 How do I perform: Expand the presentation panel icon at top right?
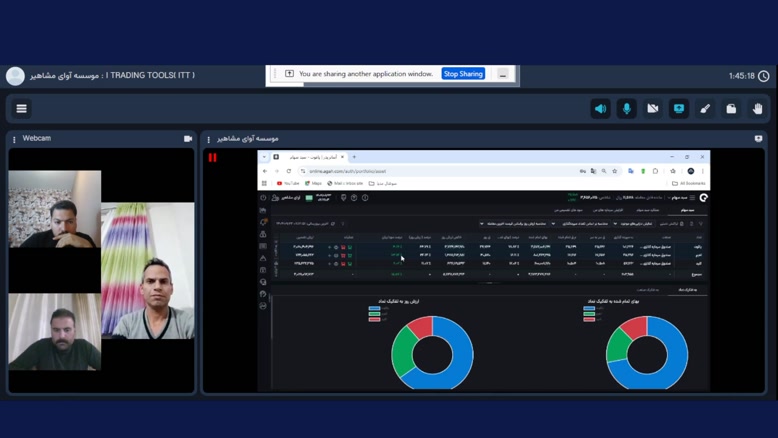coord(758,139)
